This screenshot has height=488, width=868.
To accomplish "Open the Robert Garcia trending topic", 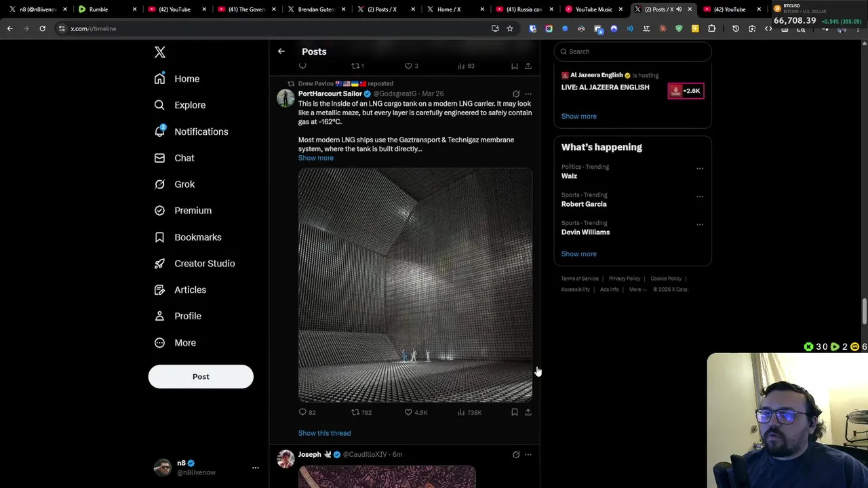I will (584, 204).
